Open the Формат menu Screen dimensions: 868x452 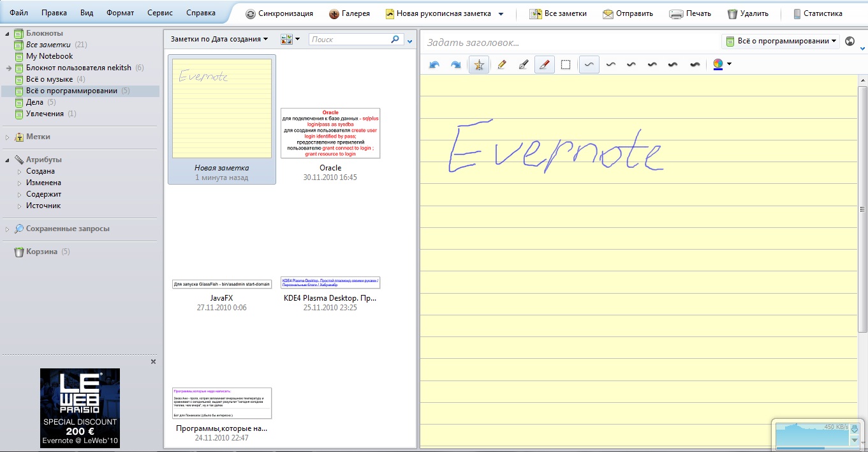(x=121, y=13)
